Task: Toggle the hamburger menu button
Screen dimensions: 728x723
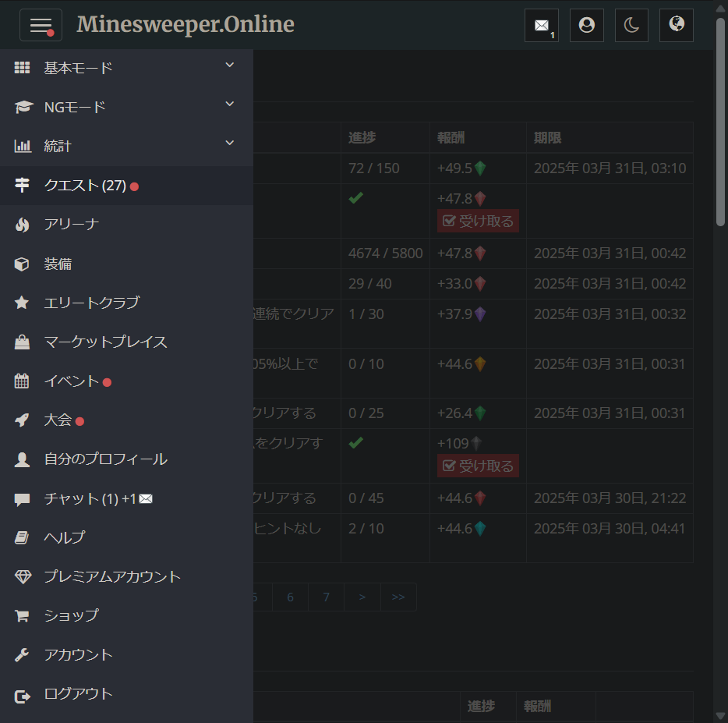Action: coord(41,25)
